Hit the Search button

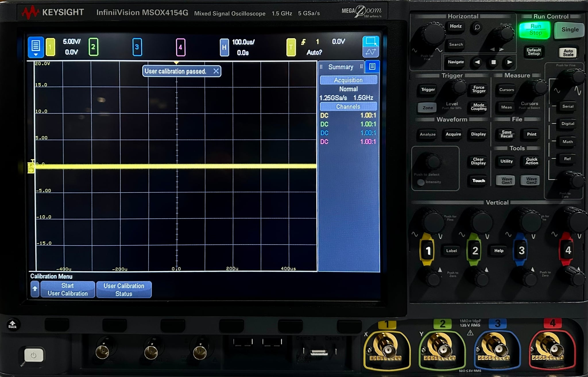coord(456,45)
